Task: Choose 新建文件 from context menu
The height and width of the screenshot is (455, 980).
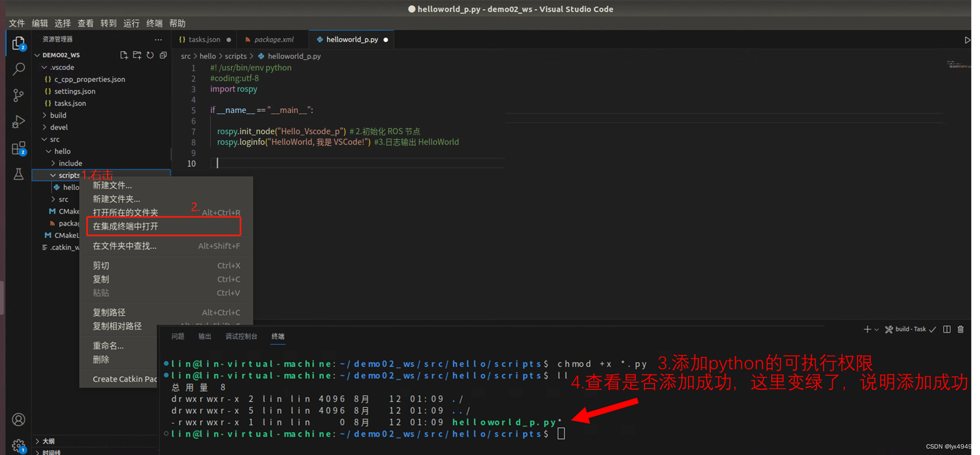Action: pyautogui.click(x=167, y=186)
